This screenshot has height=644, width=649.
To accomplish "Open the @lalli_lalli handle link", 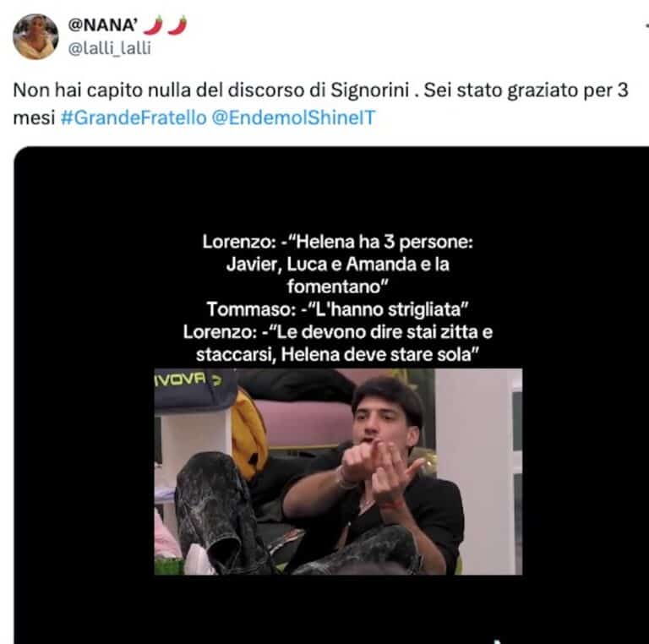I will point(109,48).
